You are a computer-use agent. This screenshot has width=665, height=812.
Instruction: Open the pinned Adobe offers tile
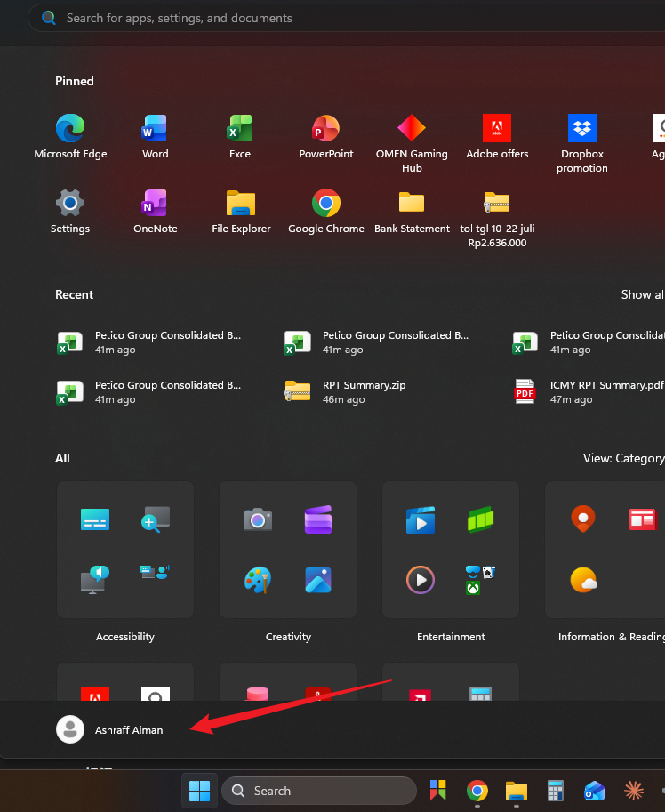click(497, 137)
